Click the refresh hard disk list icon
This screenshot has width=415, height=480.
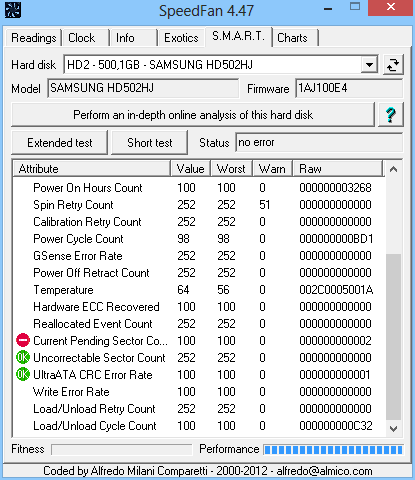pos(393,65)
